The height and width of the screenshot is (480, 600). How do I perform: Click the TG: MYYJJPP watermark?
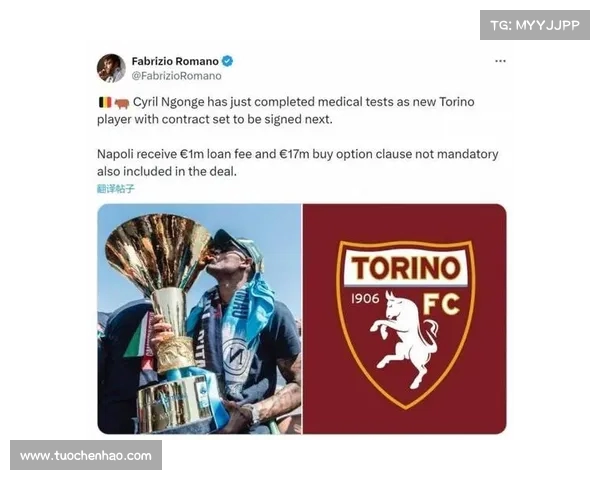click(x=535, y=25)
